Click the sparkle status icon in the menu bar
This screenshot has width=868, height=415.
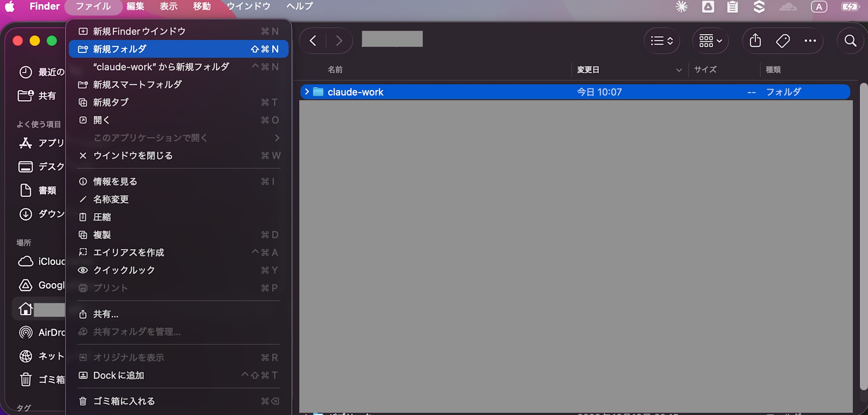click(x=681, y=7)
